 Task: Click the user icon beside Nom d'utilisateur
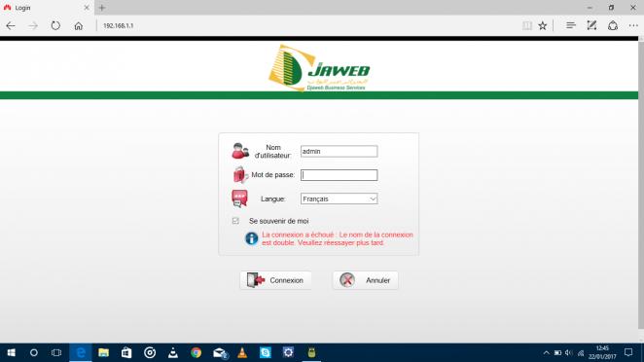tap(240, 151)
